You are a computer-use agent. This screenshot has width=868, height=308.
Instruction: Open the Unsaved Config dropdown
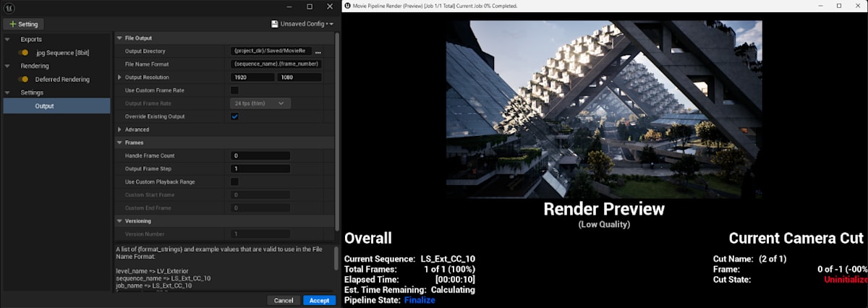pos(307,24)
